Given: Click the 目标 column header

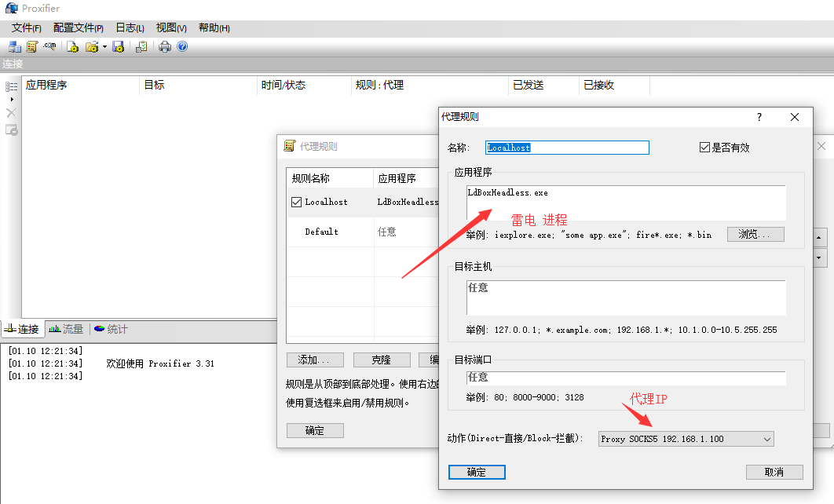Looking at the screenshot, I should point(199,85).
